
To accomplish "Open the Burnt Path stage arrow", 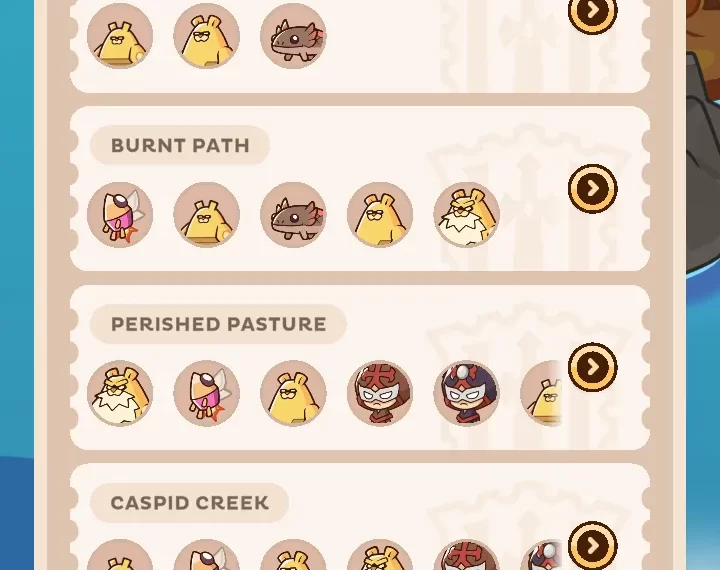I will tap(593, 188).
